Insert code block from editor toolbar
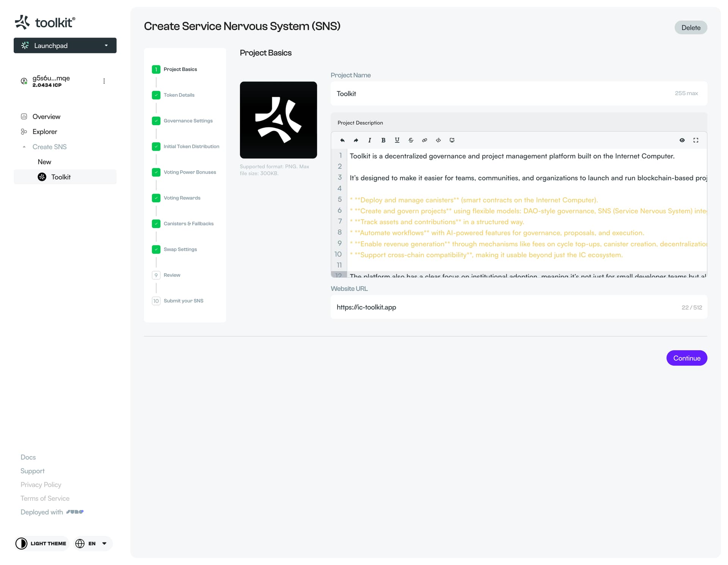Image resolution: width=728 pixels, height=565 pixels. point(438,140)
